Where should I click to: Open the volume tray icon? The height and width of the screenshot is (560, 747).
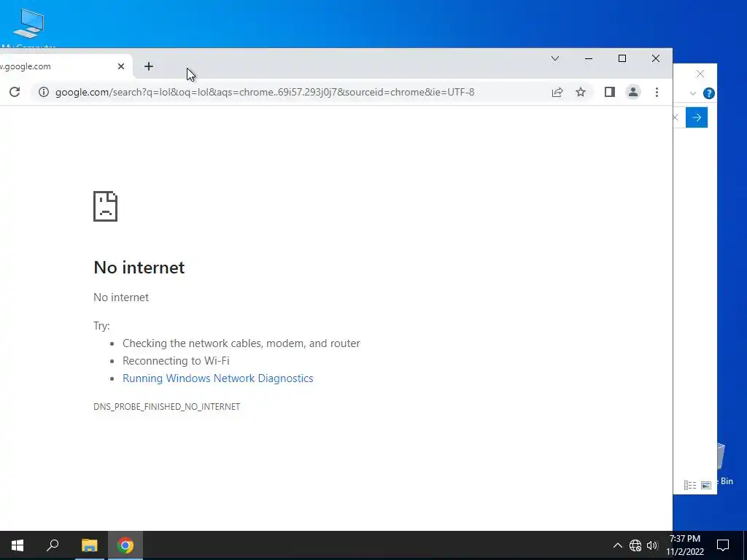click(652, 545)
